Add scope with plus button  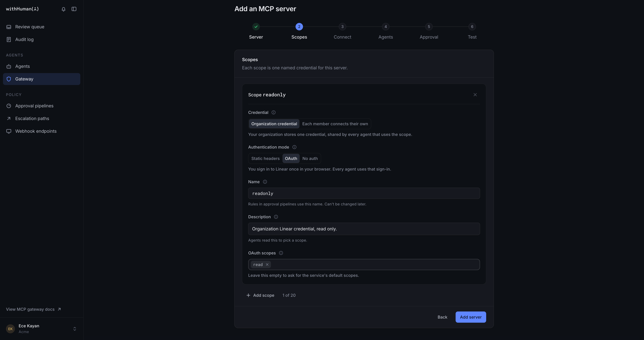coord(260,295)
